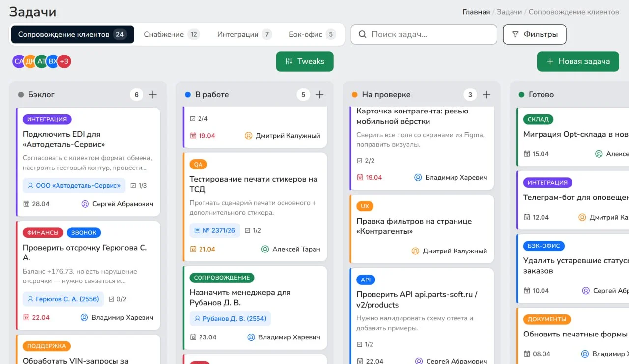
Task: Click the СА user avatar
Action: [x=19, y=61]
